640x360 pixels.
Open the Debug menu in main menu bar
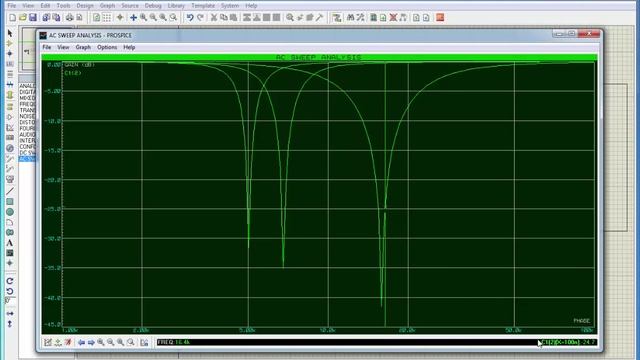click(153, 6)
